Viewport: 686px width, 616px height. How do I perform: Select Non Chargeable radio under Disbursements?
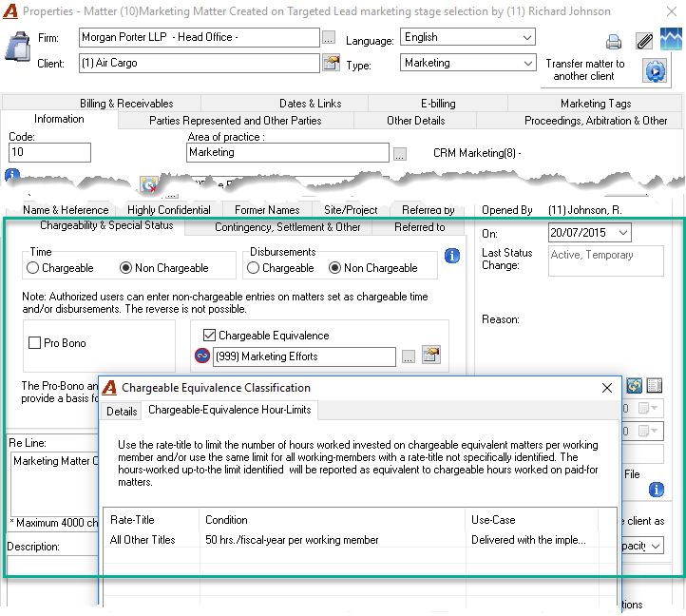334,267
